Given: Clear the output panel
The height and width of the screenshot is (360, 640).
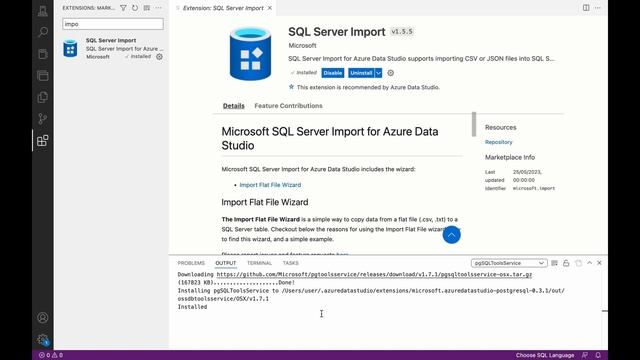Looking at the screenshot, I should tap(554, 263).
